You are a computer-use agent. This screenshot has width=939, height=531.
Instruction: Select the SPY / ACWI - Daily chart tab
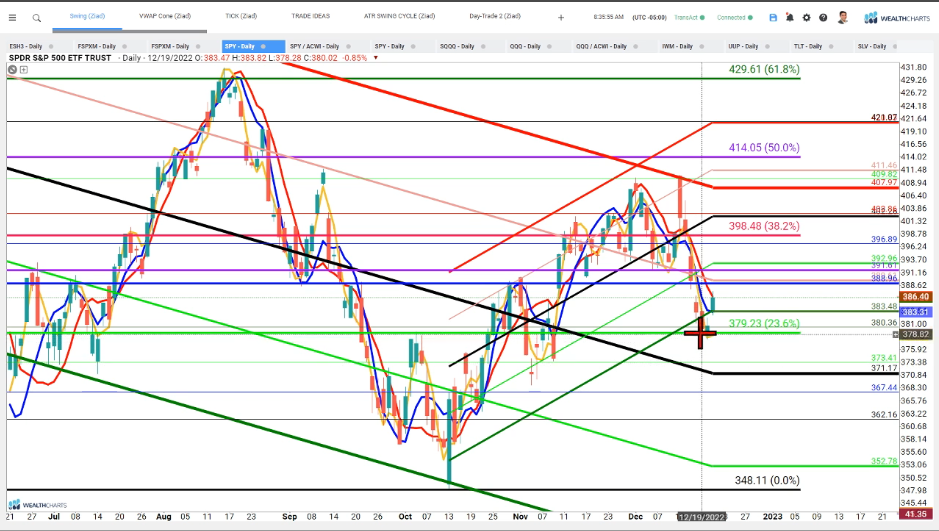click(x=314, y=46)
